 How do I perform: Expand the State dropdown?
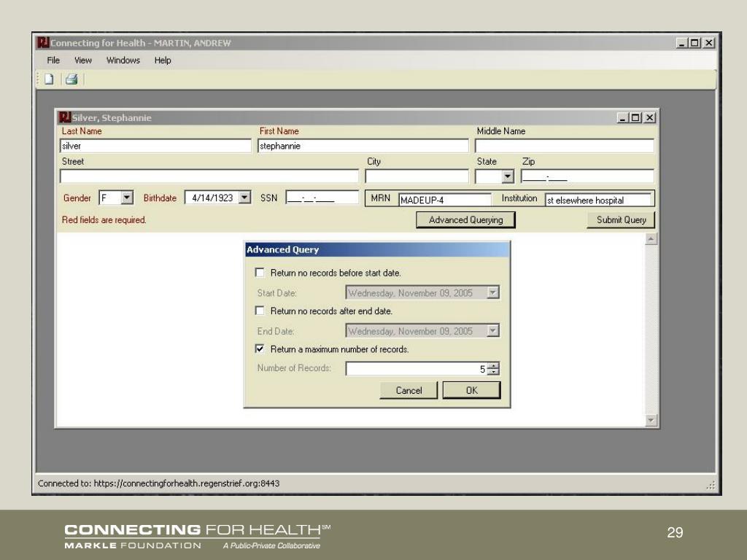point(508,176)
